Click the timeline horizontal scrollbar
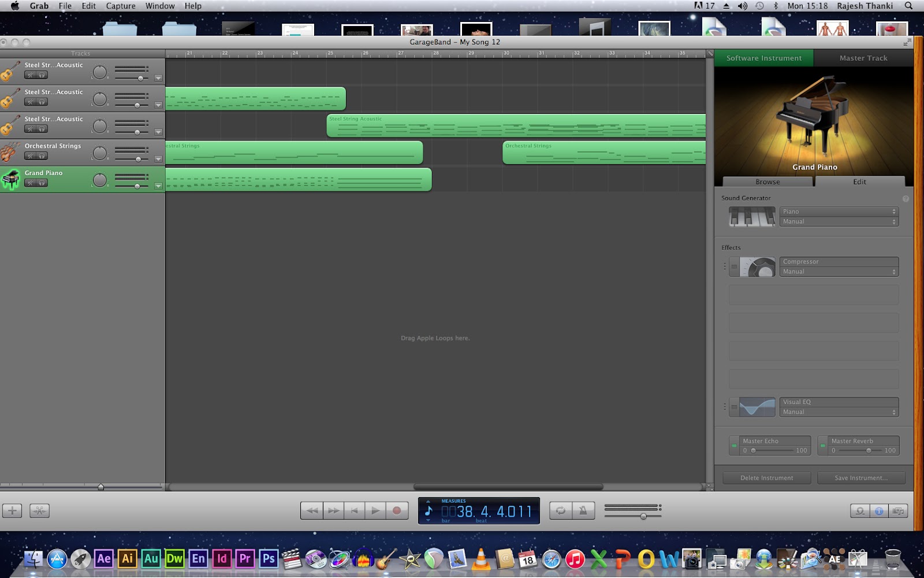This screenshot has width=924, height=578. 508,487
